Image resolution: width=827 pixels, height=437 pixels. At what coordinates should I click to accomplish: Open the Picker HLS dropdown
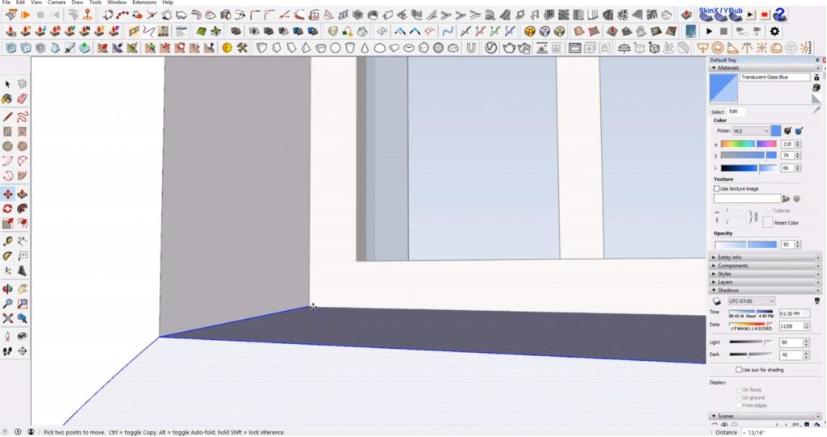coord(751,131)
